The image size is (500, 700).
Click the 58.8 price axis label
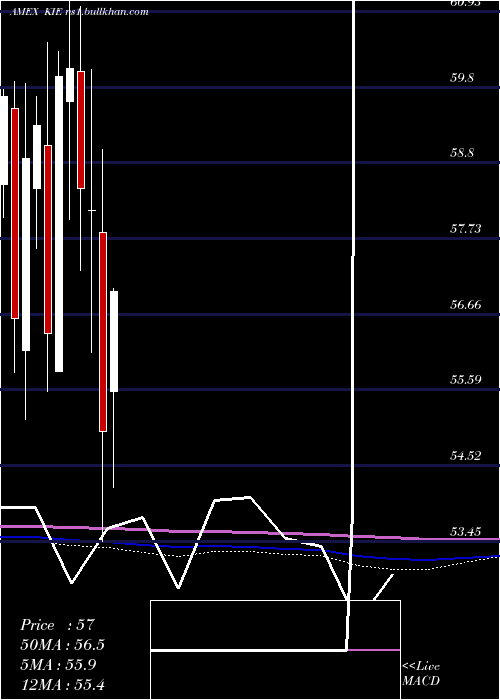pos(462,153)
